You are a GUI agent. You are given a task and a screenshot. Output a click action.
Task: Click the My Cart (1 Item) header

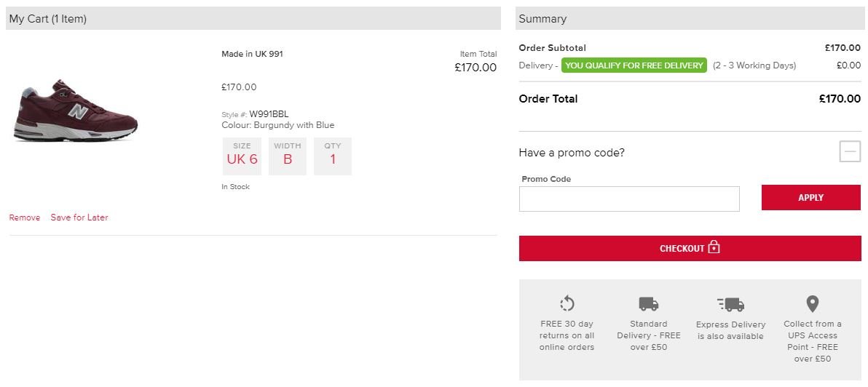click(x=48, y=19)
